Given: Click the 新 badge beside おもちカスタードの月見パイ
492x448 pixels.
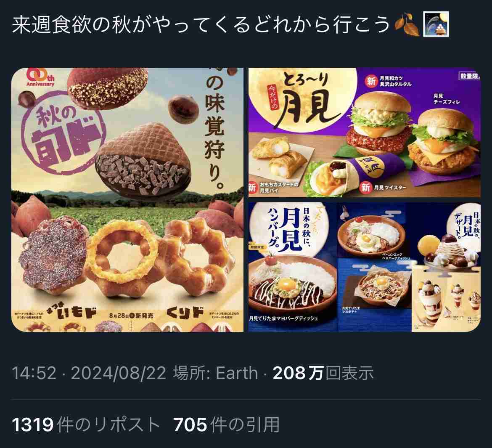Looking at the screenshot, I should click(252, 188).
